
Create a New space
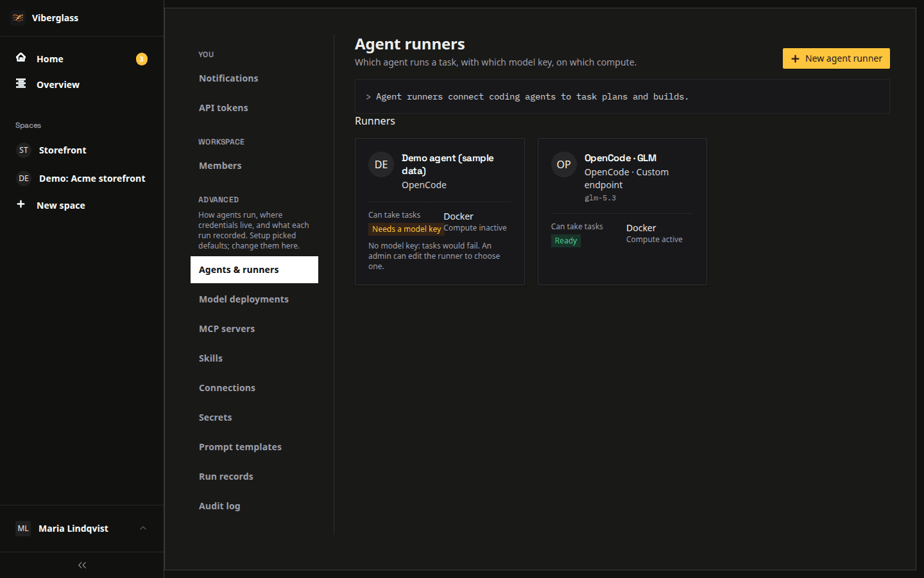[81, 206]
